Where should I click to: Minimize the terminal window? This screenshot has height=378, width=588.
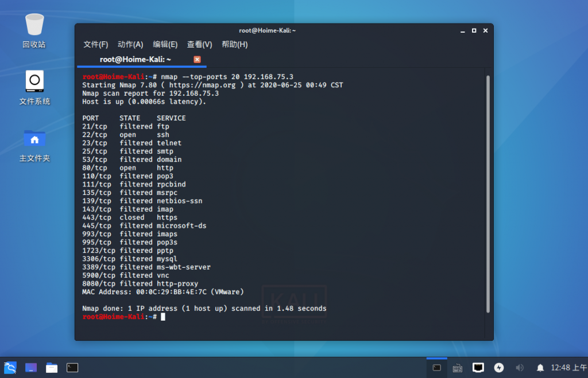(x=462, y=31)
